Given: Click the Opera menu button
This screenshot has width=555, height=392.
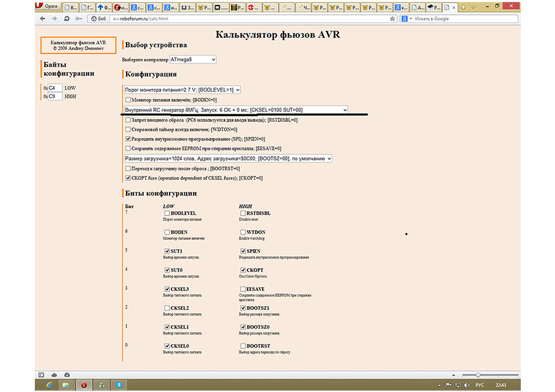Looking at the screenshot, I should [47, 7].
